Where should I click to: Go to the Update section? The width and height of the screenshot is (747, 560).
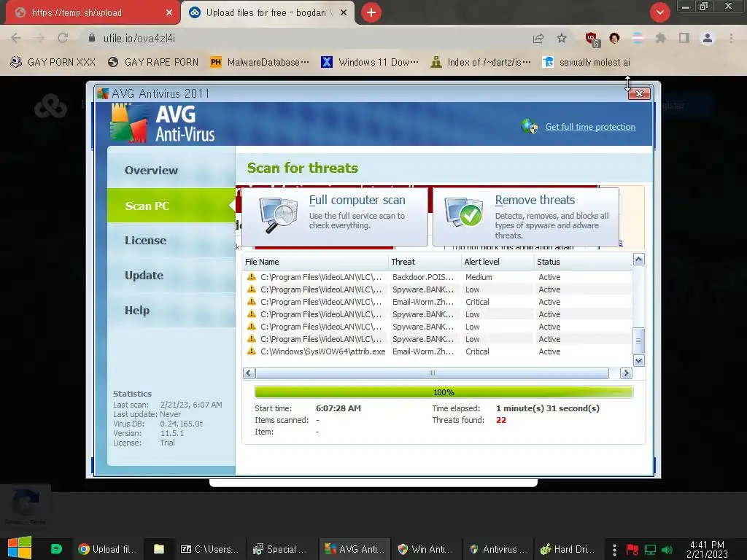144,275
